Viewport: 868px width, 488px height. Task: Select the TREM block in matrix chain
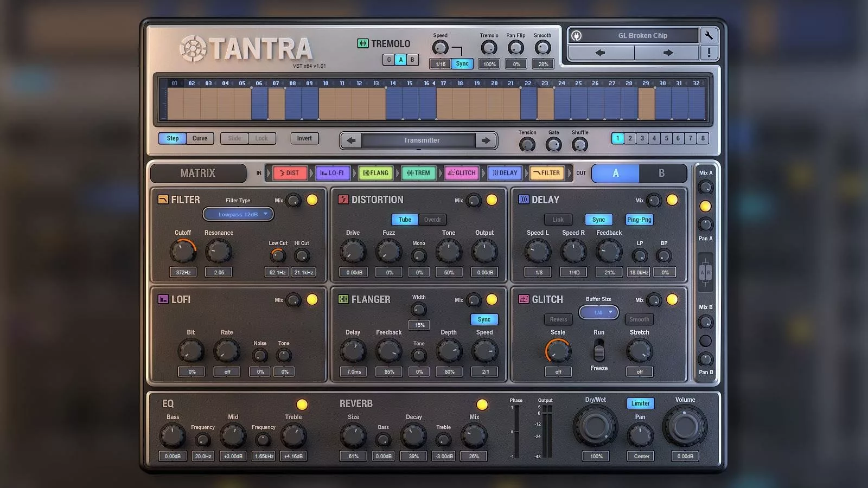(x=418, y=173)
